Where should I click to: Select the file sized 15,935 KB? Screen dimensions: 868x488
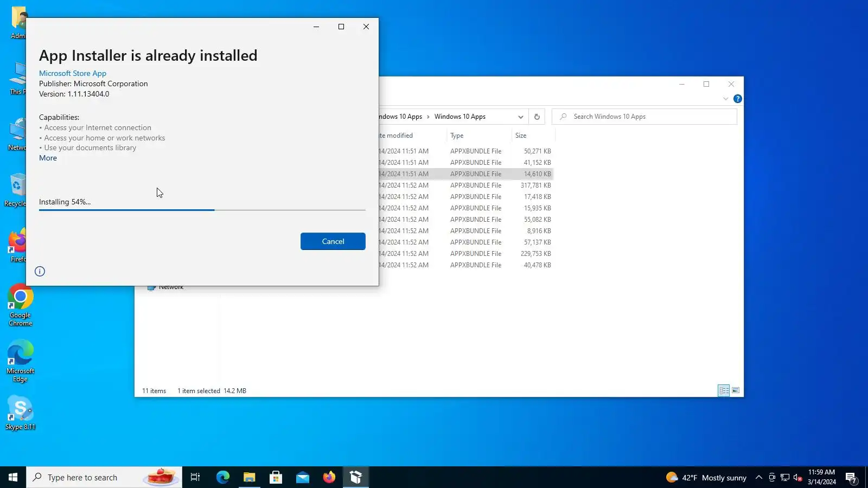(465, 208)
